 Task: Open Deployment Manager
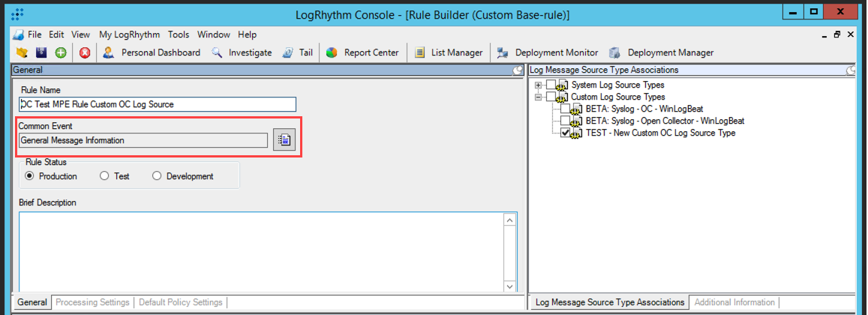pyautogui.click(x=662, y=52)
